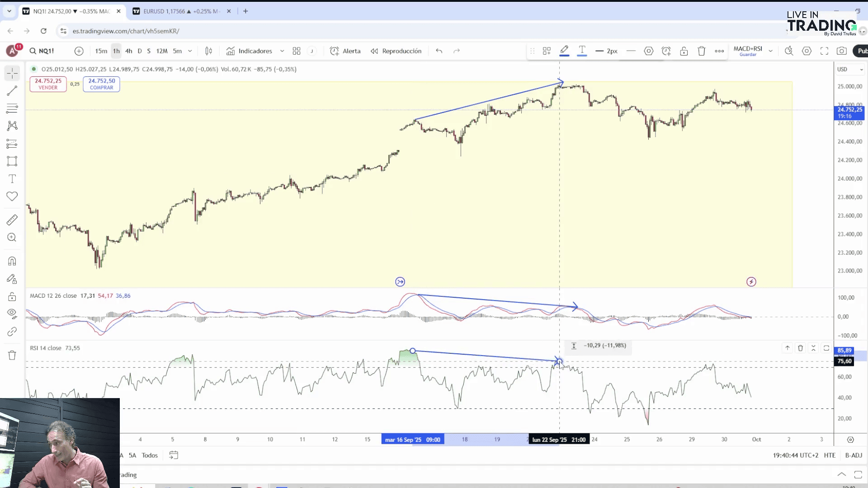Delete selected drawing from floating toolbar

(x=702, y=51)
